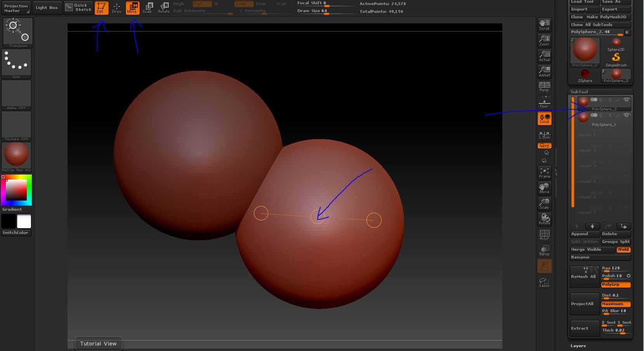Image resolution: width=644 pixels, height=351 pixels.
Task: Toggle Perspective (Persp) view
Action: 544,87
